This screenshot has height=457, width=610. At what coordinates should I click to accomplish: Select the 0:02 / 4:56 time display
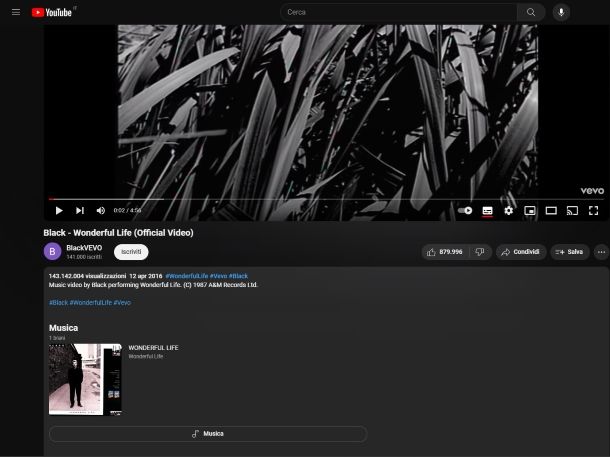(127, 210)
